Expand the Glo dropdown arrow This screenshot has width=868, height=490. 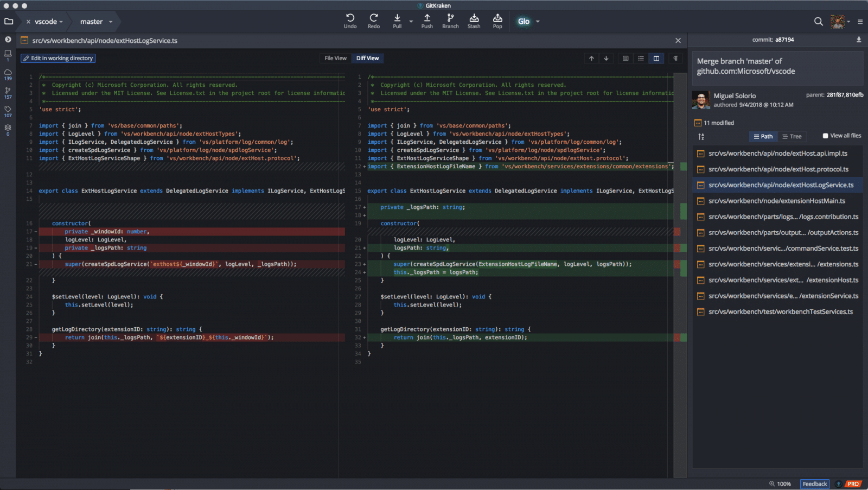pyautogui.click(x=538, y=22)
